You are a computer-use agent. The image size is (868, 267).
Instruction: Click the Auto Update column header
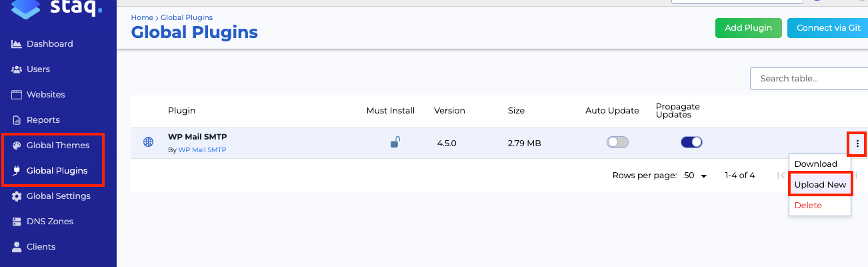click(x=612, y=111)
